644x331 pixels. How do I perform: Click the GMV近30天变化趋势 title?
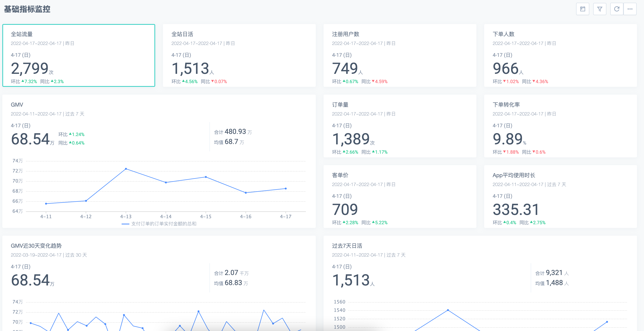pos(36,246)
